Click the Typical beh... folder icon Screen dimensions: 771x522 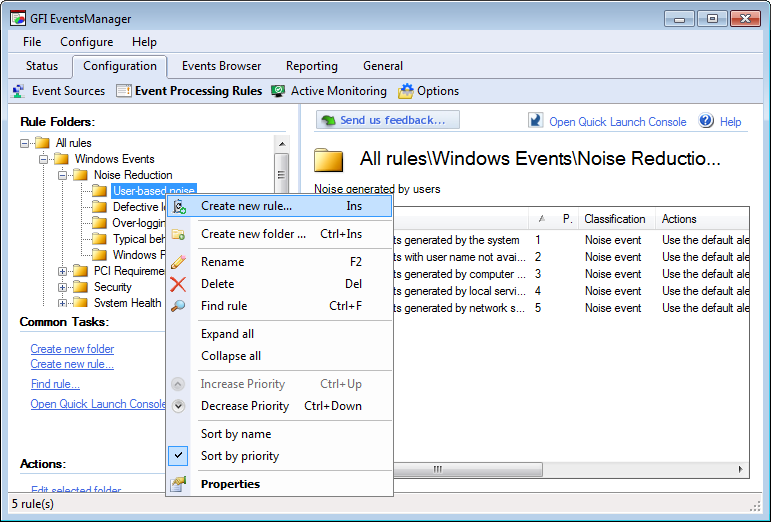tap(100, 239)
